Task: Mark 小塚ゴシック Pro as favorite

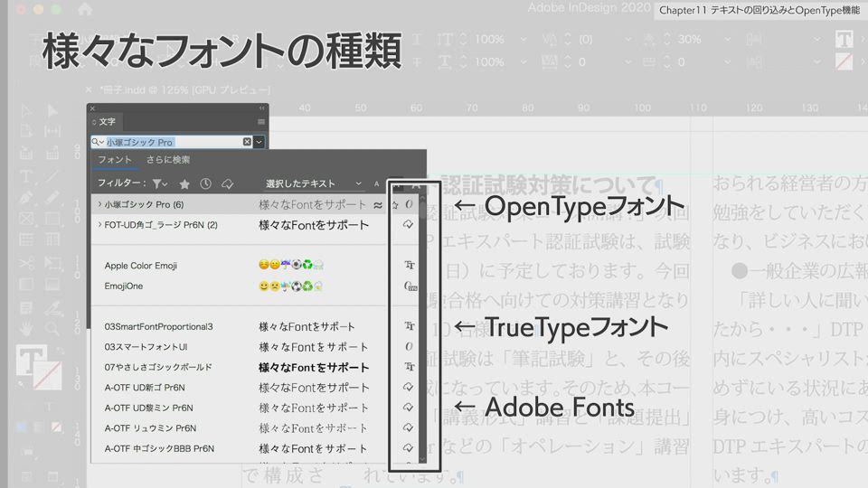Action: pyautogui.click(x=395, y=205)
